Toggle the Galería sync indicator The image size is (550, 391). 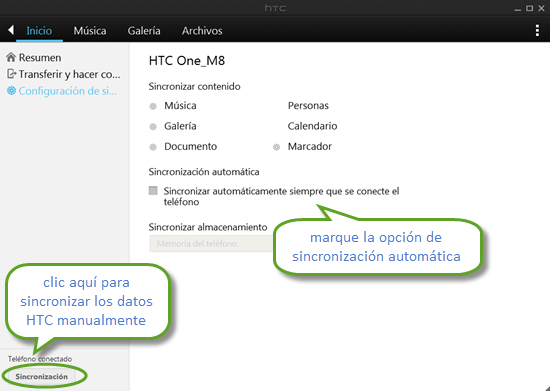(x=153, y=127)
